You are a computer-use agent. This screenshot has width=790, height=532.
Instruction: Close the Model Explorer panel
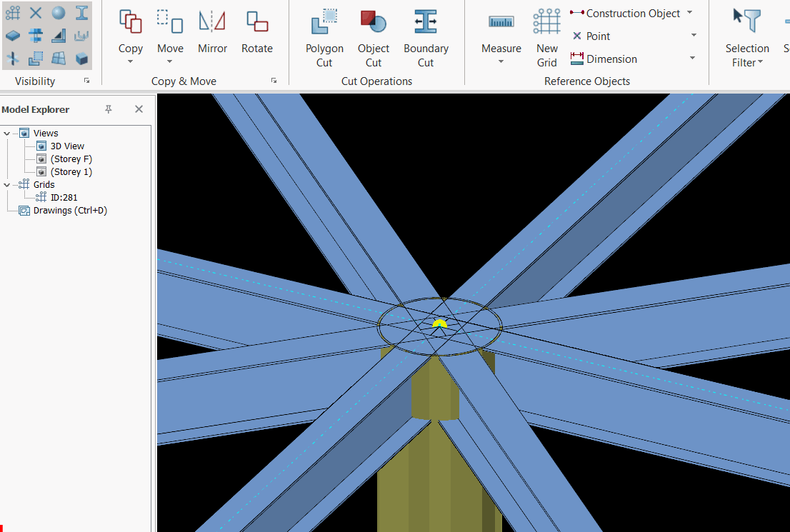coord(139,109)
